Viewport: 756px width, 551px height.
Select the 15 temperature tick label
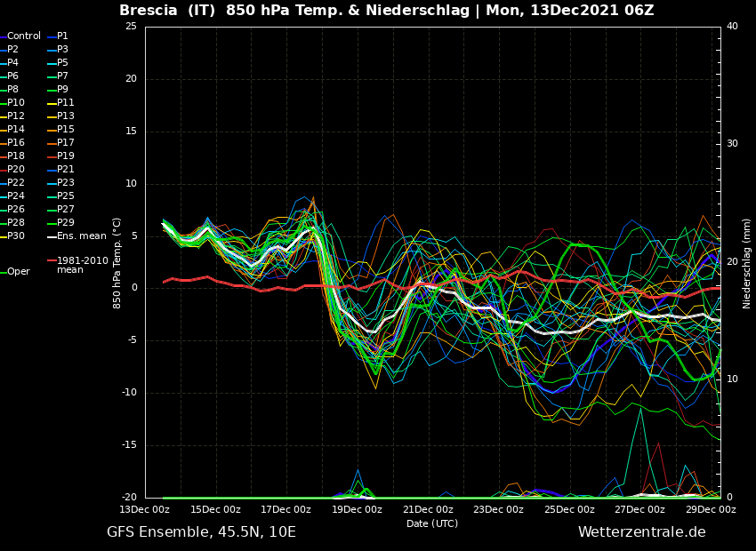tap(131, 131)
